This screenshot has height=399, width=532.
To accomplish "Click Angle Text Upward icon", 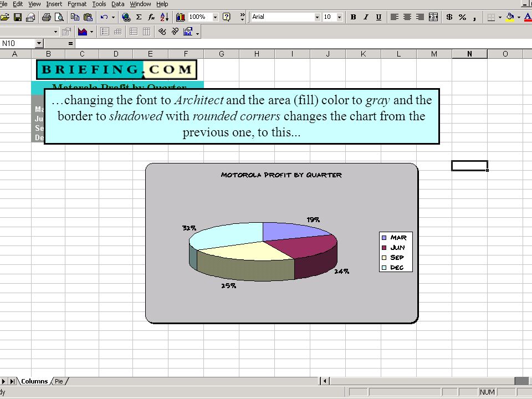I will pos(175,32).
